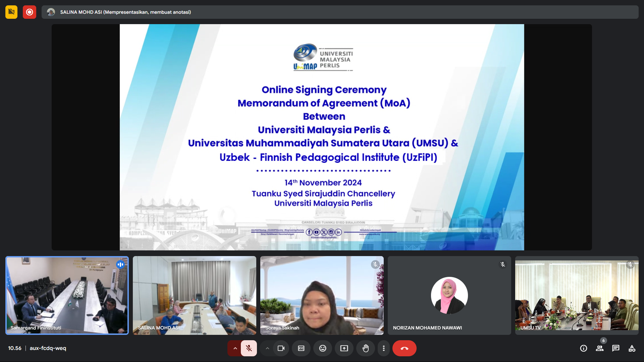Click the Samarqand Fininstituti name label
This screenshot has width=644, height=362.
tap(36, 328)
